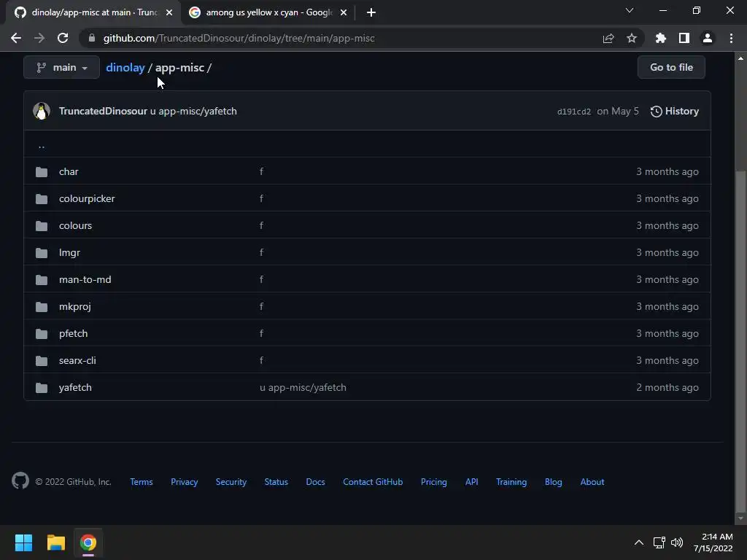This screenshot has width=747, height=560.
Task: Bookmark this page with the star icon
Action: point(632,38)
